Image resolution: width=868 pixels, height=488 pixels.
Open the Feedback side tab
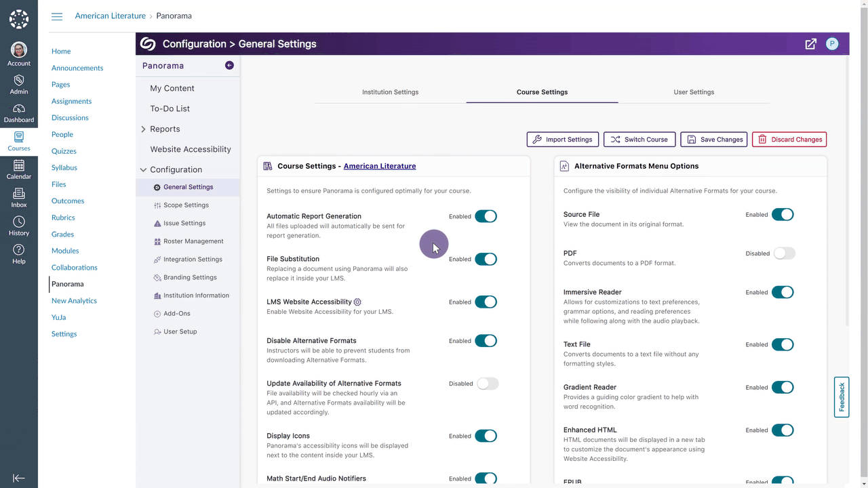coord(842,397)
